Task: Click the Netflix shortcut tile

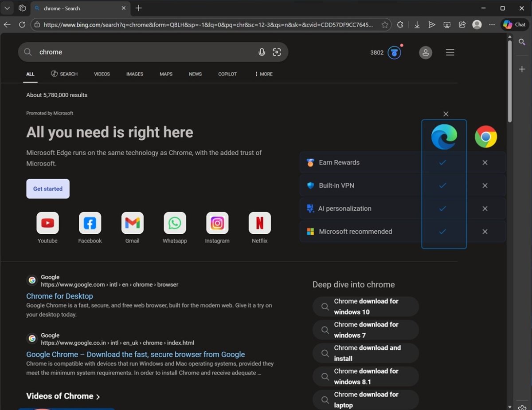Action: 259,223
